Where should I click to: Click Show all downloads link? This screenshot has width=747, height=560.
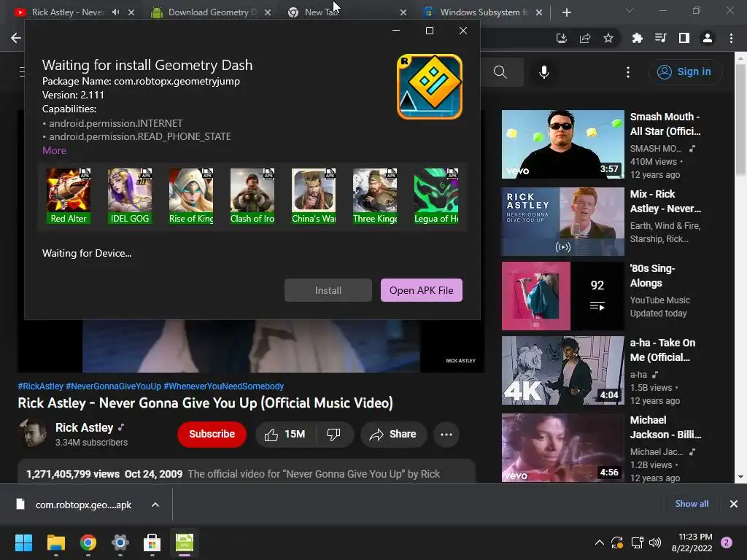pyautogui.click(x=692, y=504)
